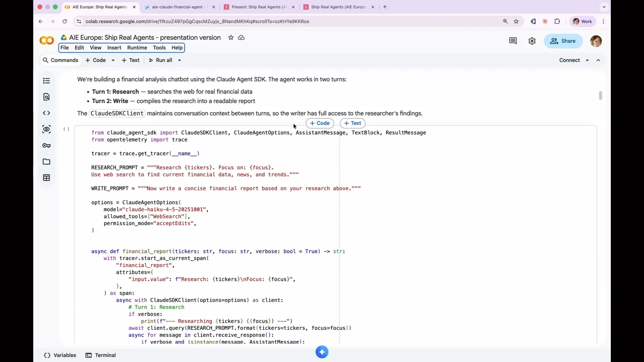This screenshot has width=644, height=362.
Task: Click the notebook title to rename
Action: (x=145, y=38)
